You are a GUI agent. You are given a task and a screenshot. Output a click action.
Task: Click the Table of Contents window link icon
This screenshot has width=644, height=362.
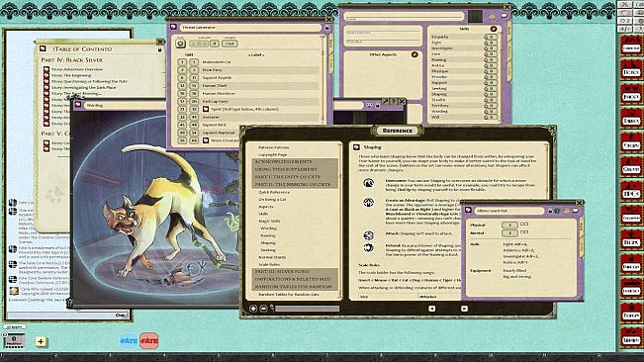pyautogui.click(x=43, y=48)
